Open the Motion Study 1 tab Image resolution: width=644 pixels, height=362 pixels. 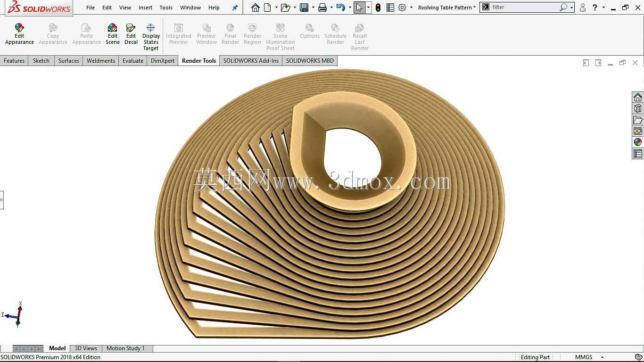click(125, 348)
